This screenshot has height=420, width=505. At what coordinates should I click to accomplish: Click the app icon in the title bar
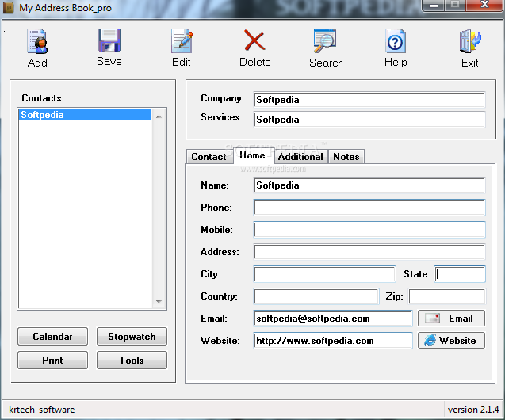[9, 7]
